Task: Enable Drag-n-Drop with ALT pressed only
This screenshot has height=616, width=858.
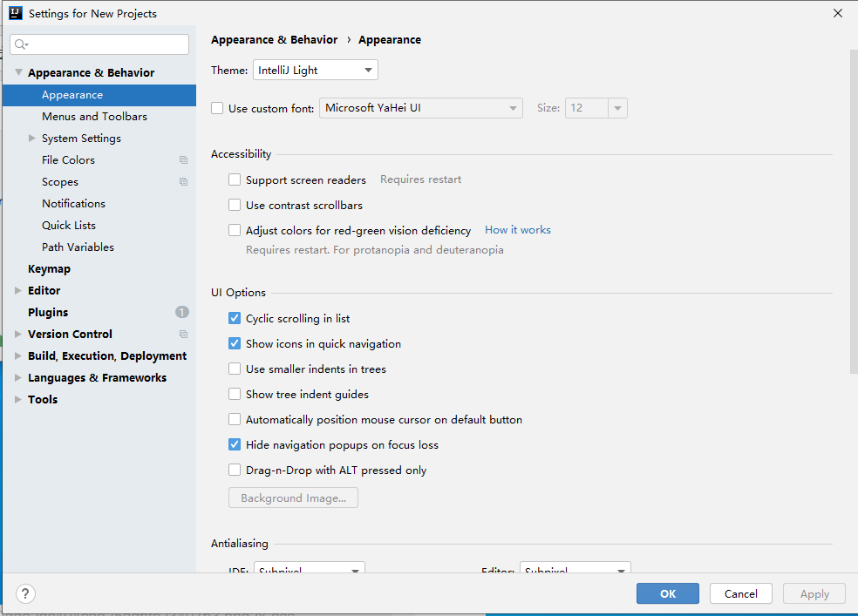Action: tap(235, 470)
